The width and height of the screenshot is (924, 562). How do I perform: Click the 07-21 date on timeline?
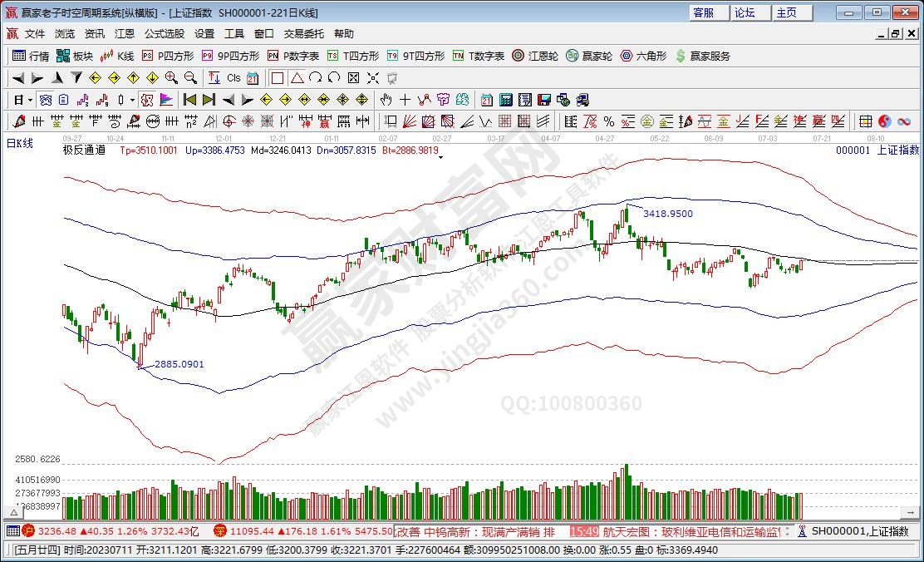[x=822, y=138]
